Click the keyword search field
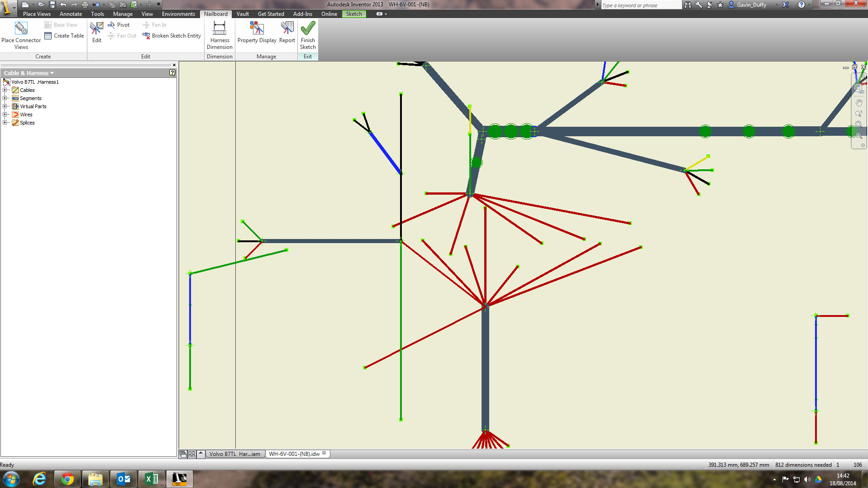Viewport: 868px width, 488px height. coord(640,5)
